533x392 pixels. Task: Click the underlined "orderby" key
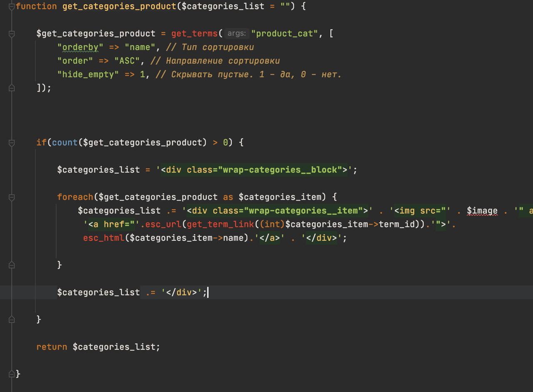point(80,47)
